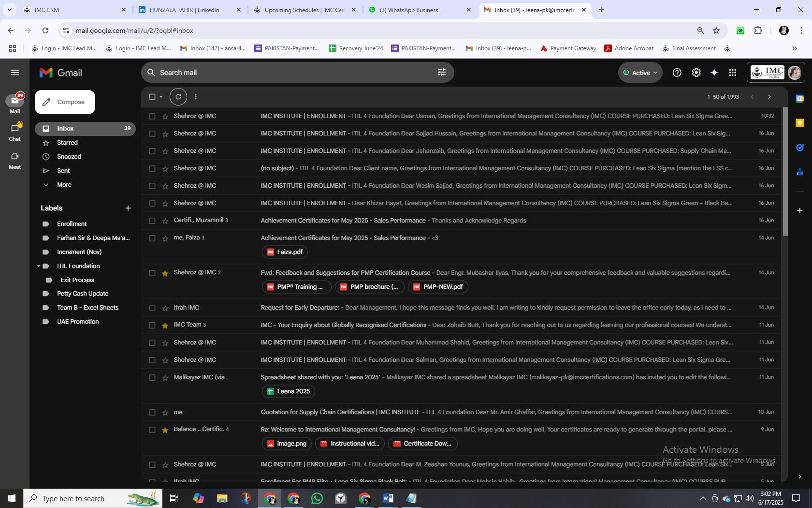Switch to the WhatsApp Business tab

tap(420, 10)
